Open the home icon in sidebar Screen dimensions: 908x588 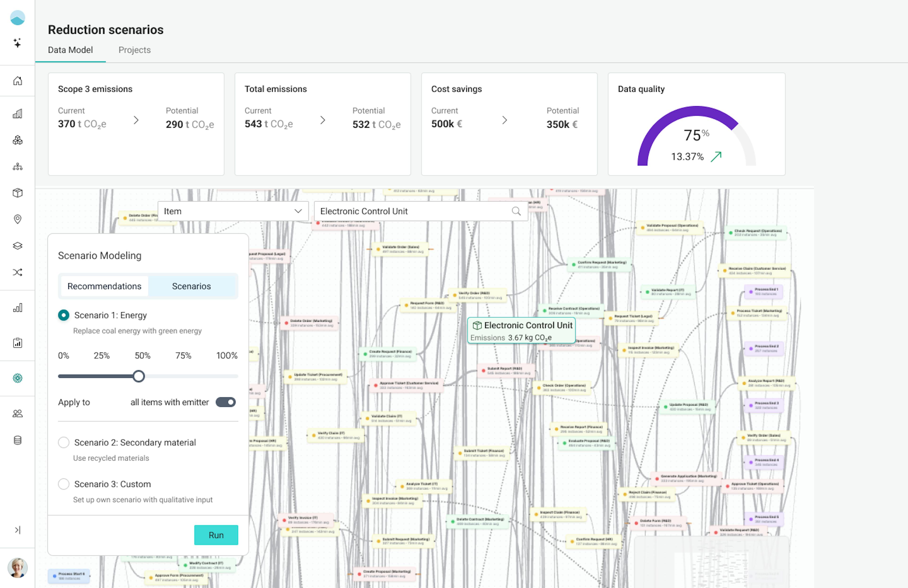pyautogui.click(x=17, y=81)
